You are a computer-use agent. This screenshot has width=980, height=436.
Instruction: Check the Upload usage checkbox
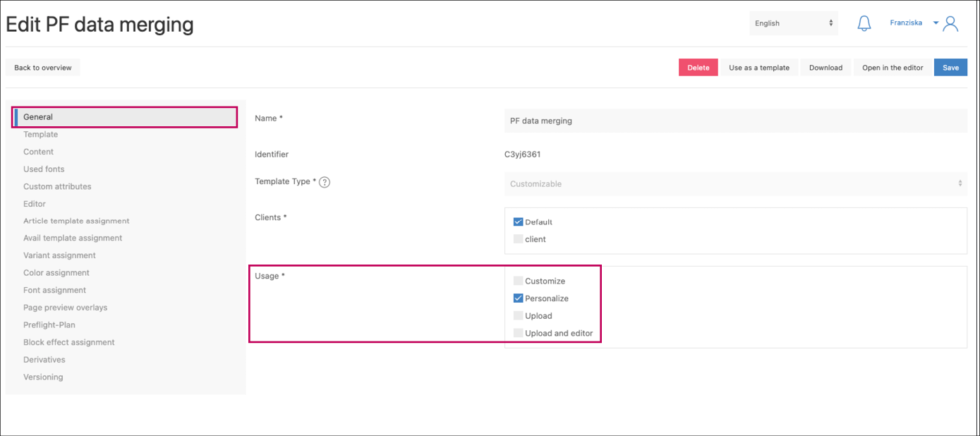(518, 316)
